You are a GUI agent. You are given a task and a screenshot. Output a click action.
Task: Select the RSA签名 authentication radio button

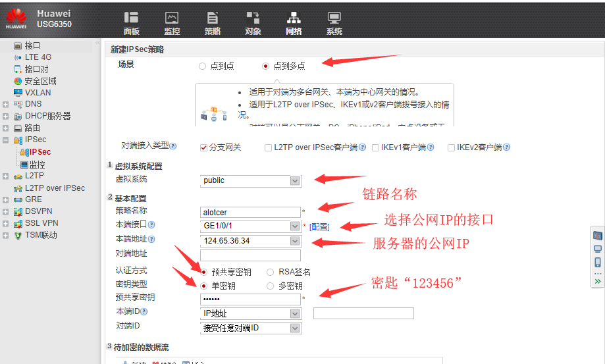pyautogui.click(x=271, y=272)
